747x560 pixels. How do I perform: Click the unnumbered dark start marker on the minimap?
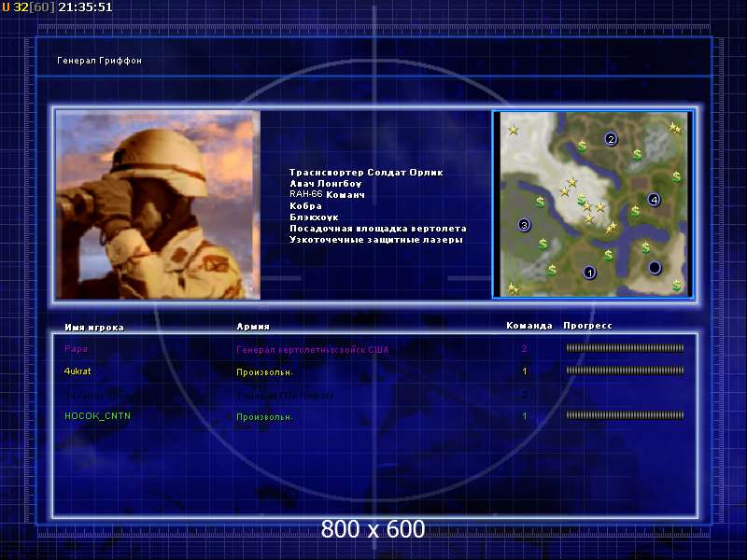point(655,268)
